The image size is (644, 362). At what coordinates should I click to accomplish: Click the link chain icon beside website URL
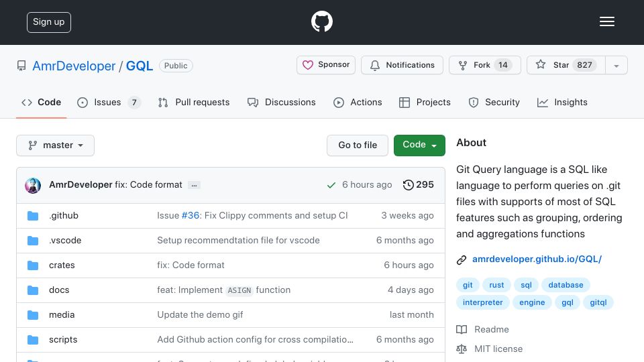[462, 260]
